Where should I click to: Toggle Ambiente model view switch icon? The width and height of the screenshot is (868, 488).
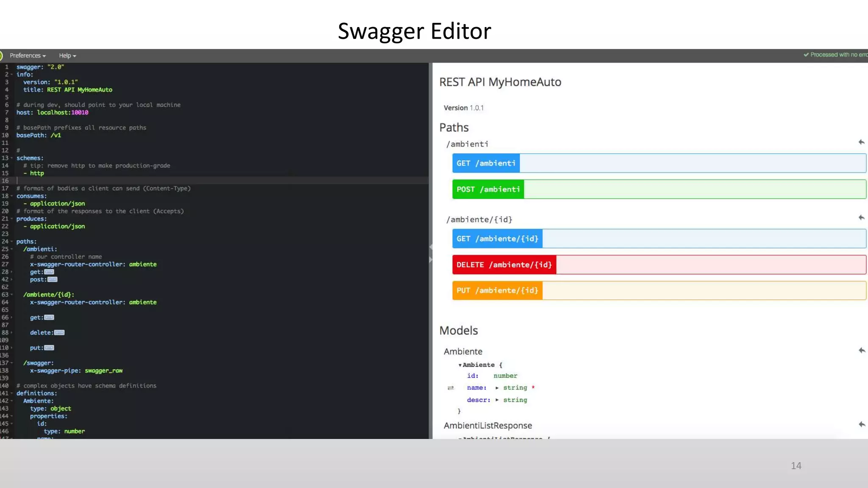[x=451, y=388]
